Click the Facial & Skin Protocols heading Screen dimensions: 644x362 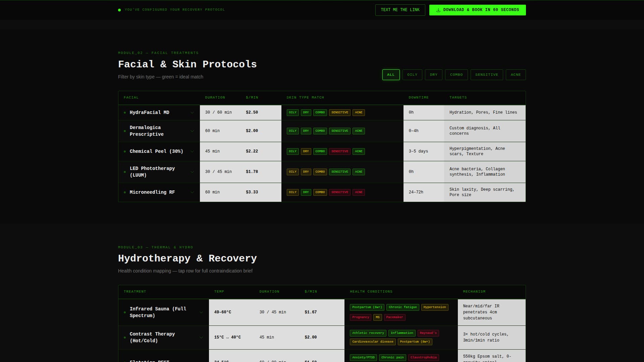[x=187, y=64]
